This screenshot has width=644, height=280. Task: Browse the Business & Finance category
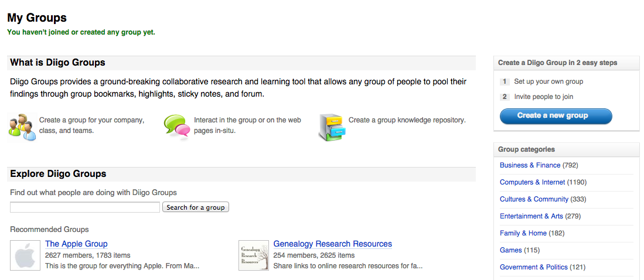click(x=530, y=165)
